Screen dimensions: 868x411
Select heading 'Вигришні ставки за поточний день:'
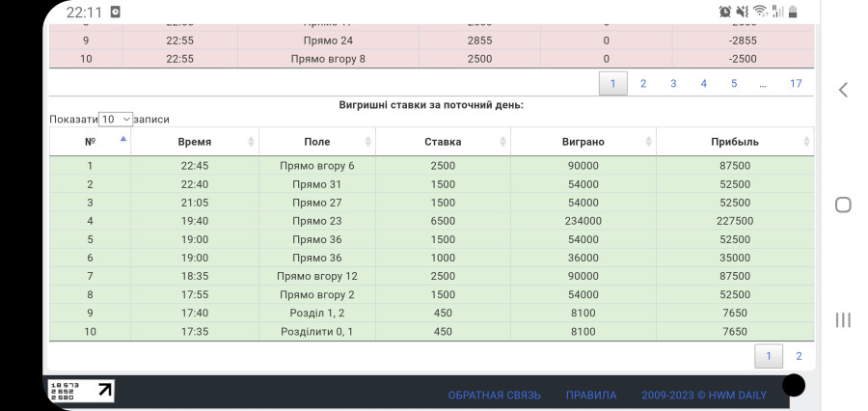tap(431, 105)
